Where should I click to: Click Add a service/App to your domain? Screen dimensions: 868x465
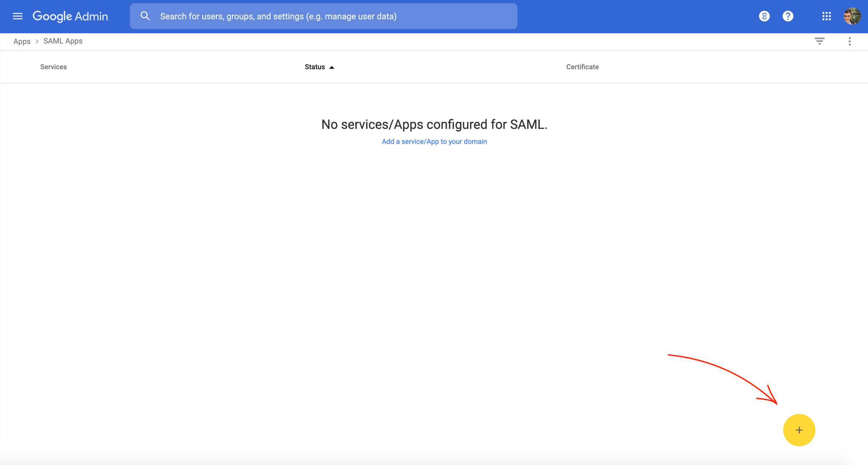click(x=434, y=141)
